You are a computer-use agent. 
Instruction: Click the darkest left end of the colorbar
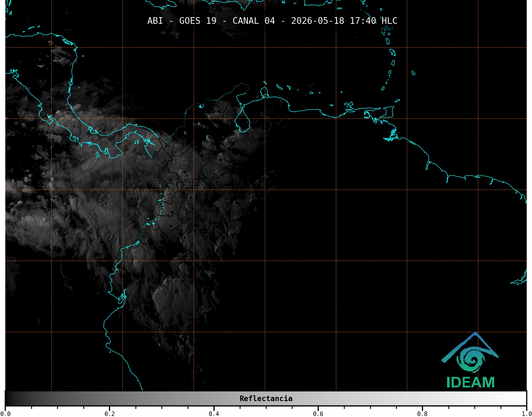click(8, 398)
